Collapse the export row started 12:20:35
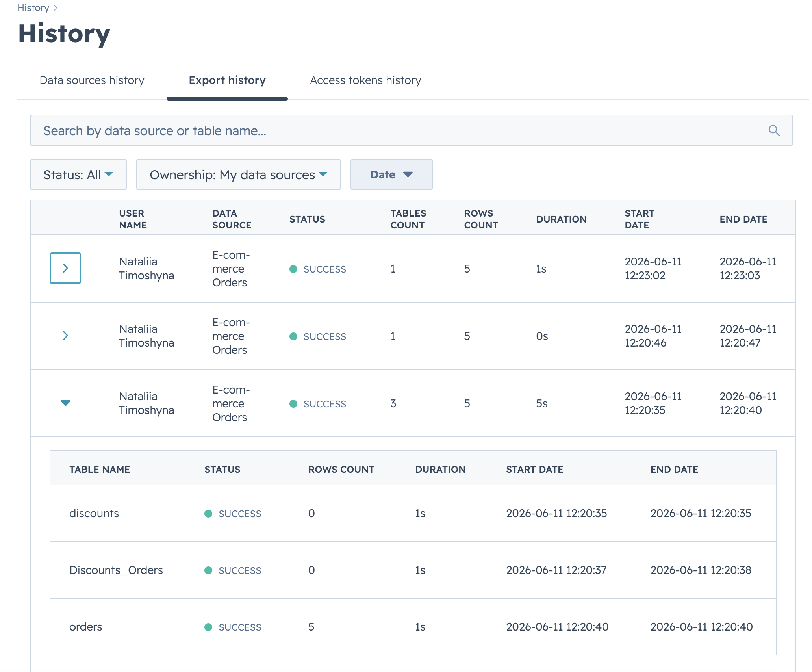This screenshot has width=812, height=672. point(65,403)
